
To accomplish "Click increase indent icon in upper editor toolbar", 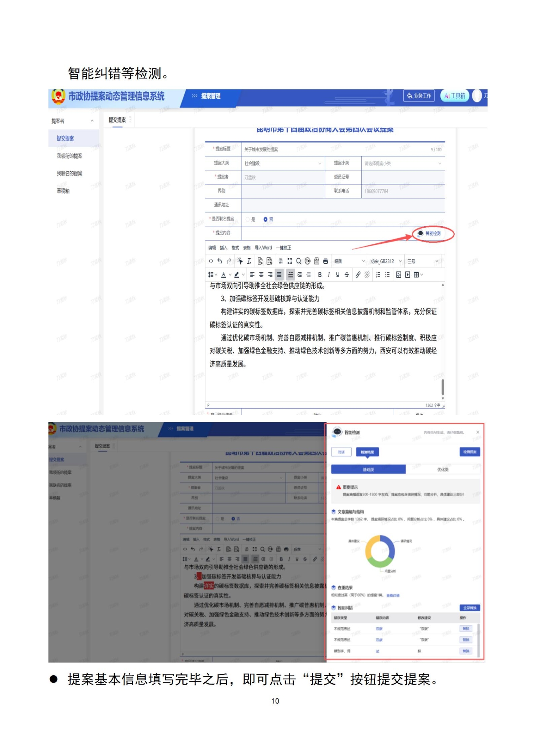I will pos(299,275).
